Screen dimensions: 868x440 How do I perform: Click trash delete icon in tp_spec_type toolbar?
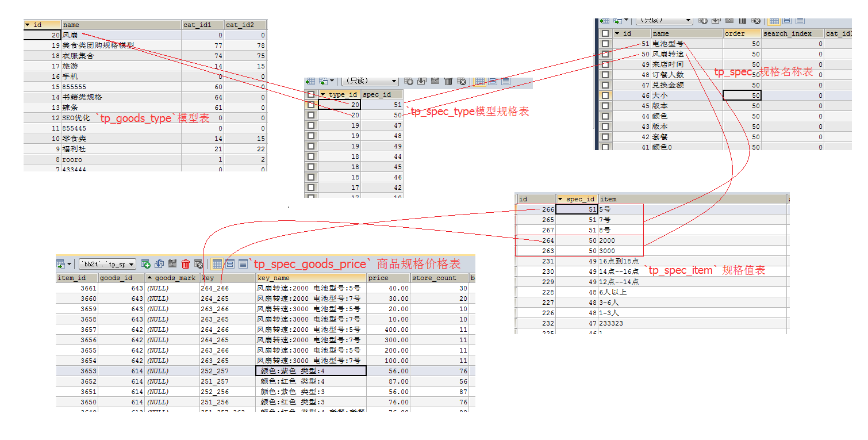[x=448, y=81]
